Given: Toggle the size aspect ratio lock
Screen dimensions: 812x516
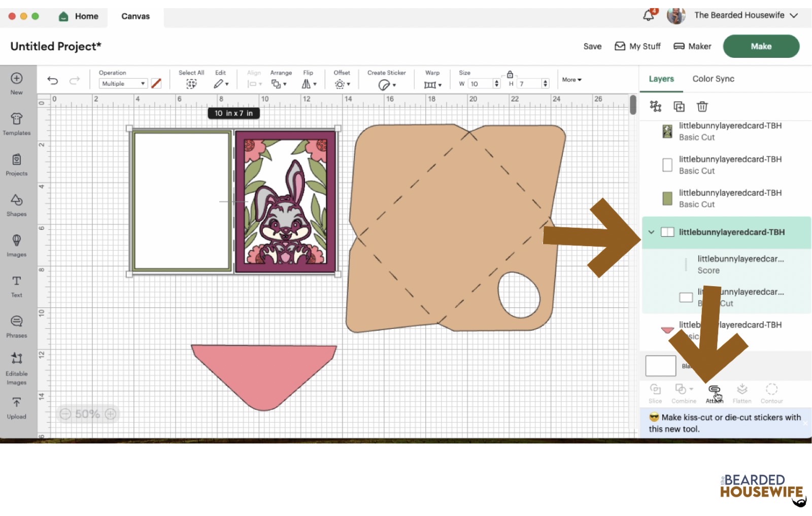Looking at the screenshot, I should click(x=510, y=75).
